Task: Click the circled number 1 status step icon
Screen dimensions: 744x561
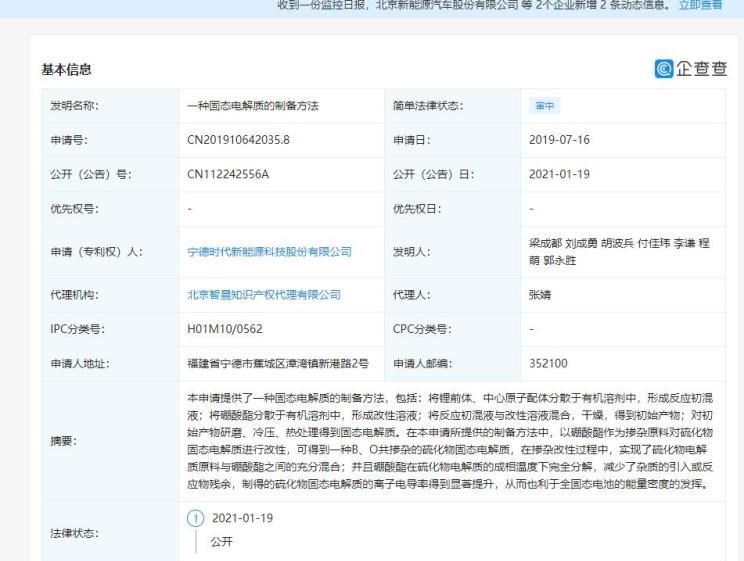Action: (195, 518)
